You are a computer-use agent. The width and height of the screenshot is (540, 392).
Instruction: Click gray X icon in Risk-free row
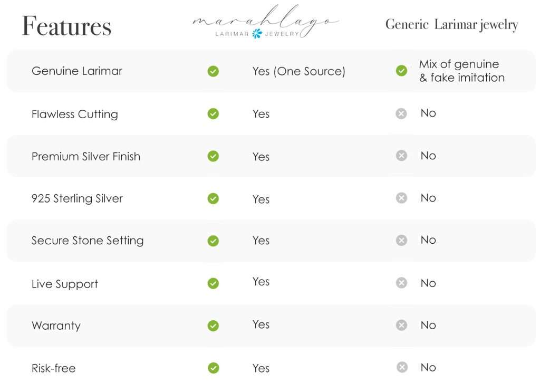pos(401,367)
